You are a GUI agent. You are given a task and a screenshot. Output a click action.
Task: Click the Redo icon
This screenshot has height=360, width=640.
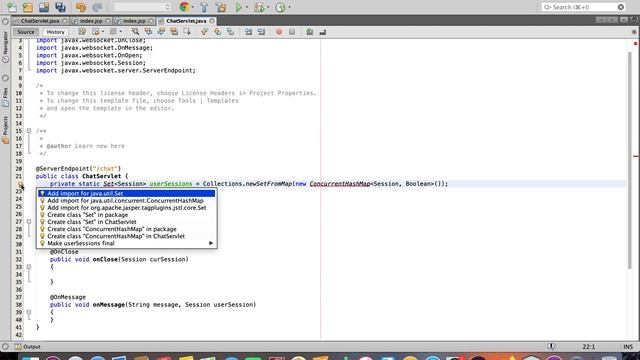97,7
